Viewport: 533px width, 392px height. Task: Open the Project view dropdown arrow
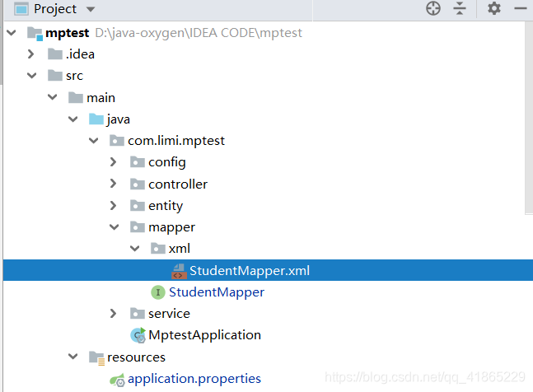[91, 9]
